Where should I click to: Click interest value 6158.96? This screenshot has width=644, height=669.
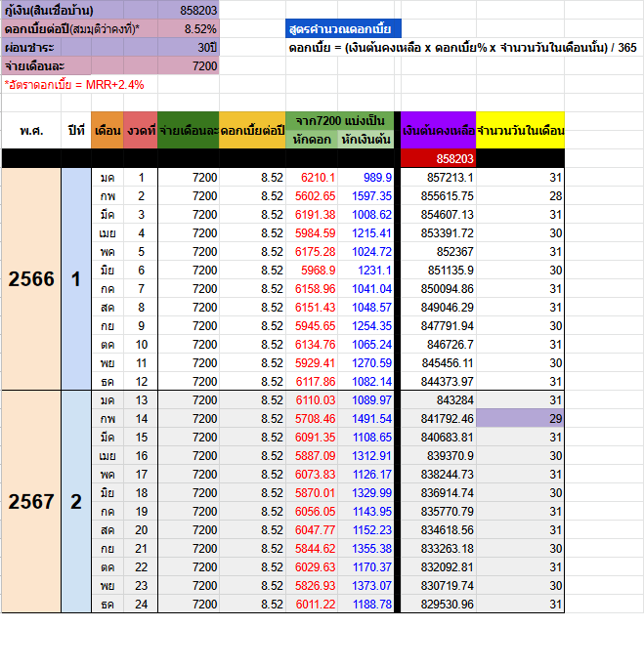[312, 288]
